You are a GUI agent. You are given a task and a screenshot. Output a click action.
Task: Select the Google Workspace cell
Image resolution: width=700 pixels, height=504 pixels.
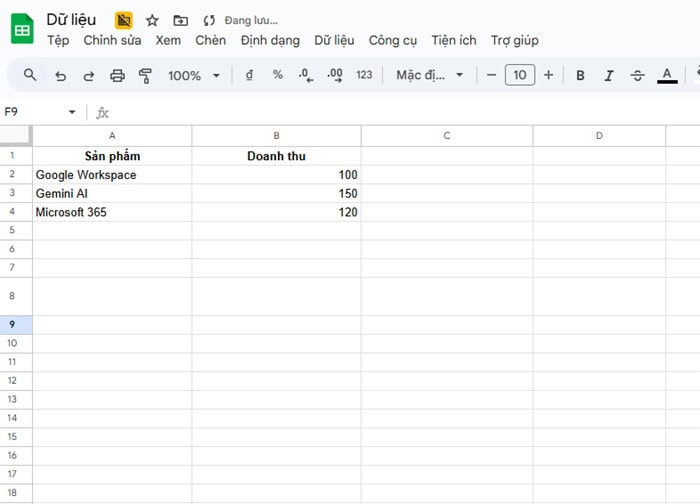[112, 175]
